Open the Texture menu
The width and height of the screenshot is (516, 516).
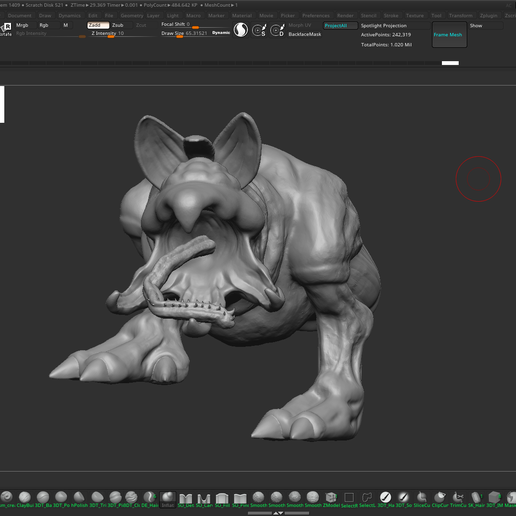[415, 16]
